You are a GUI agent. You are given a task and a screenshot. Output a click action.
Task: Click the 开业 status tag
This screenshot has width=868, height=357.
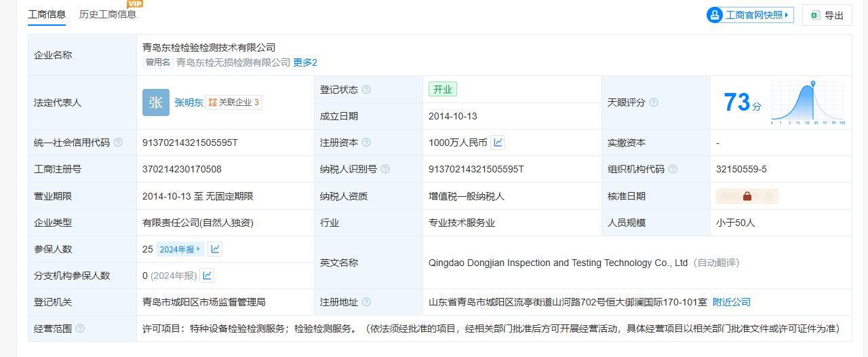[x=443, y=89]
